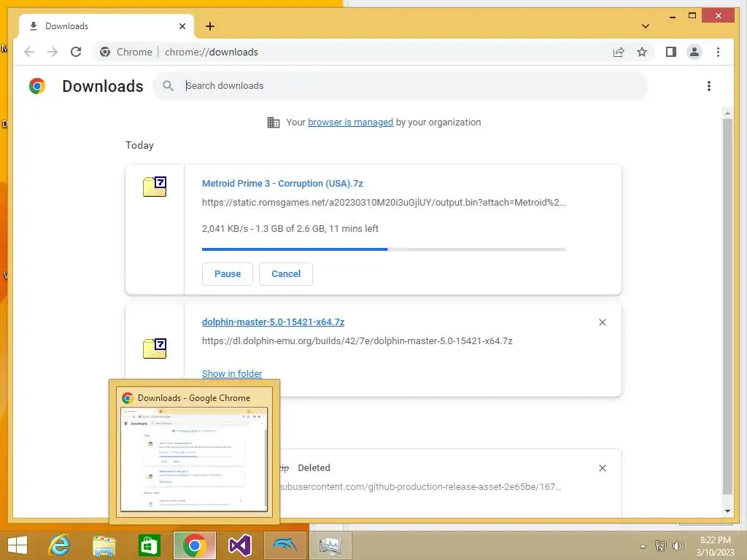Open the Downloads page more actions menu
Image resolution: width=747 pixels, height=560 pixels.
[709, 86]
